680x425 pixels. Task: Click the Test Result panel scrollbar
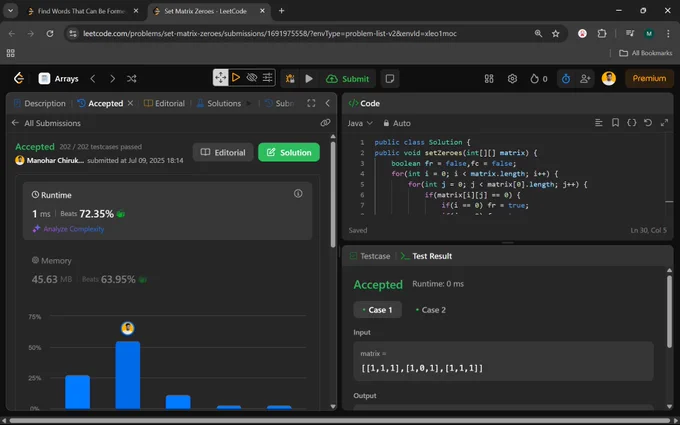click(669, 311)
